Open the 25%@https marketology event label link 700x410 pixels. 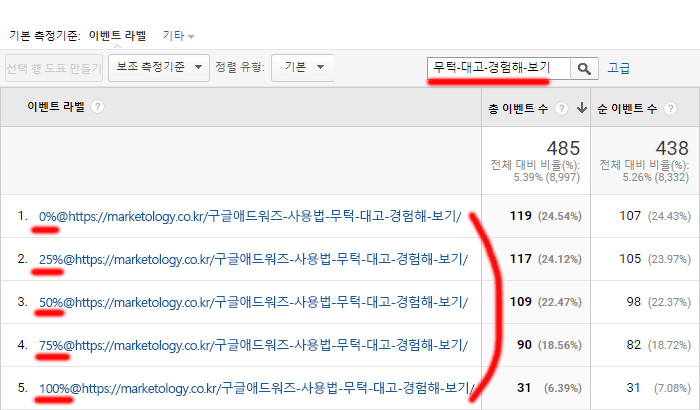point(253,259)
